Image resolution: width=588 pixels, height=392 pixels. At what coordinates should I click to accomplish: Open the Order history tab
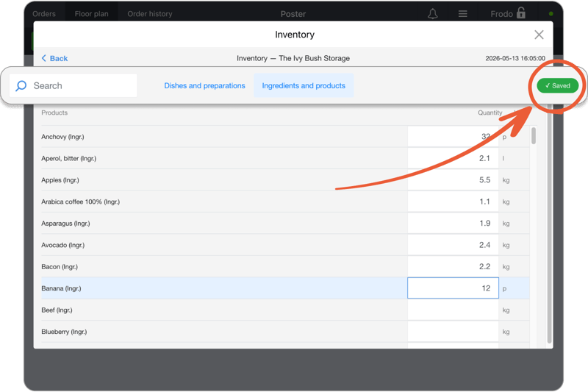(x=150, y=14)
